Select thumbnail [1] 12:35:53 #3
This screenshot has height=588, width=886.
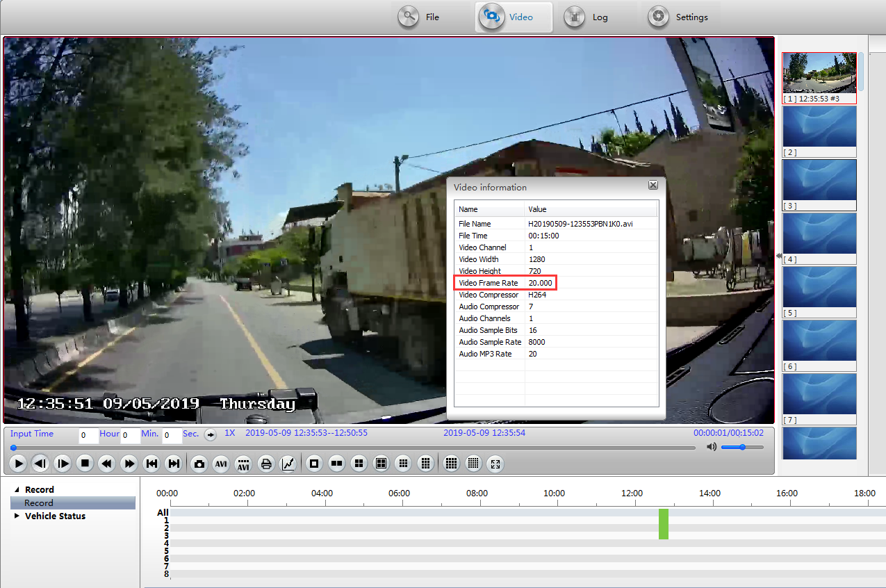pos(819,77)
